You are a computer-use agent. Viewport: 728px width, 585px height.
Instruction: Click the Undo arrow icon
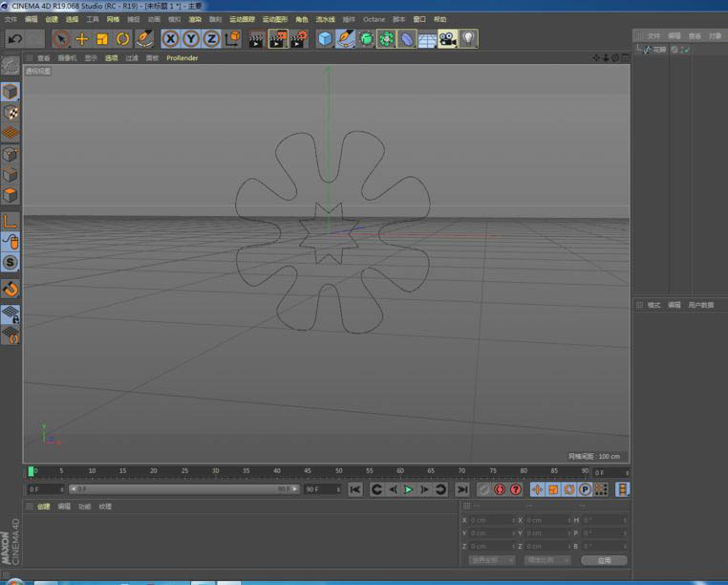[15, 38]
